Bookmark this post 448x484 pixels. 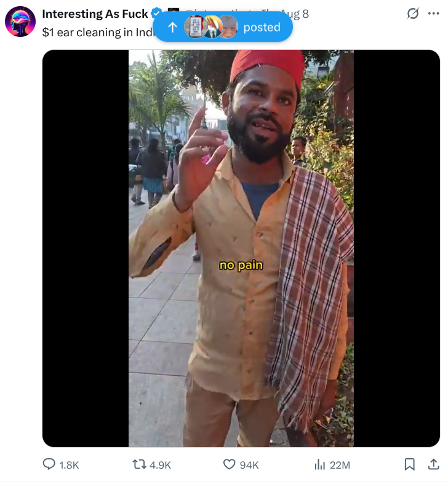410,464
